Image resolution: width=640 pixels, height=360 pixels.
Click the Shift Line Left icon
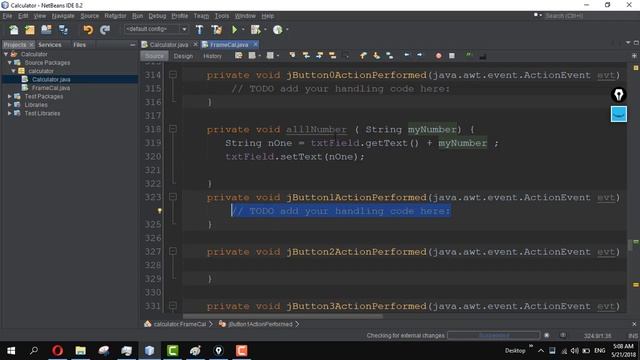click(407, 55)
